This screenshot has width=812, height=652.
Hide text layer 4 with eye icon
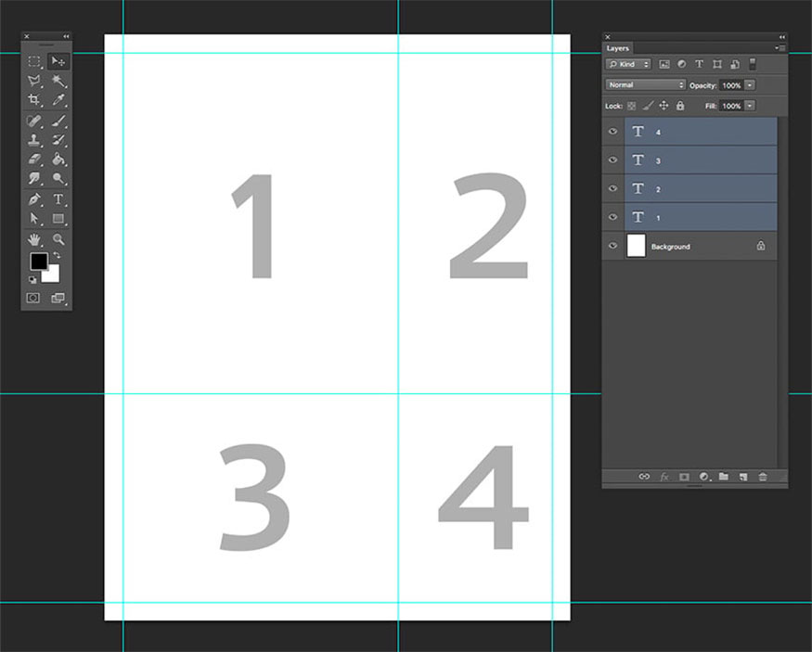click(612, 132)
